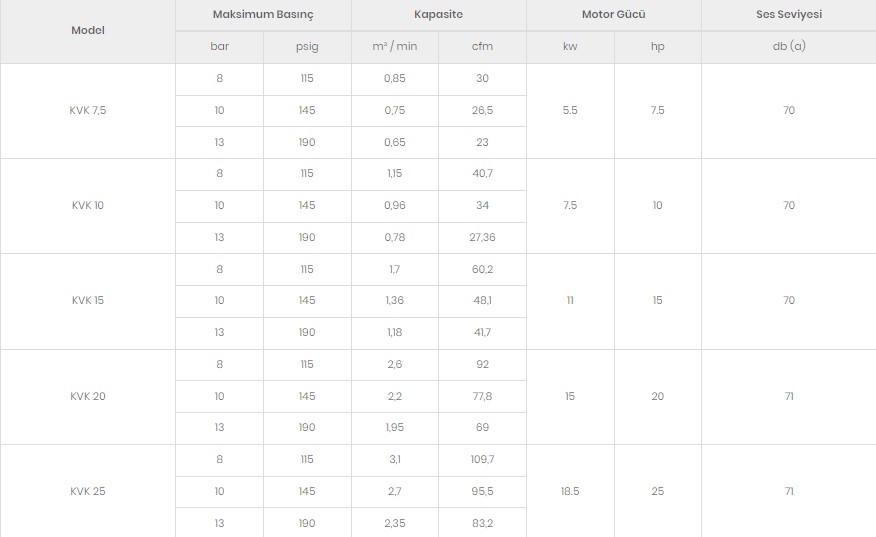Select the cfm sub-header cell
Image resolution: width=876 pixels, height=537 pixels.
(x=482, y=47)
